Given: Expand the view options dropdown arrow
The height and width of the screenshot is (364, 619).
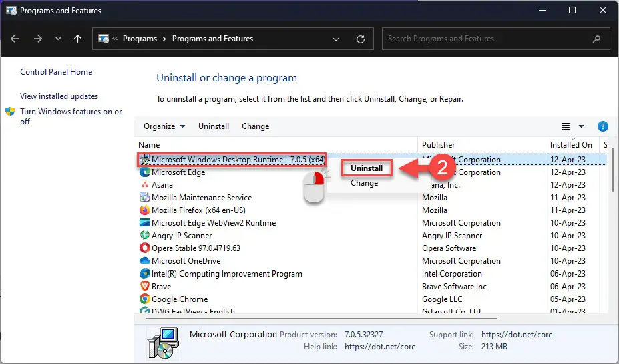Looking at the screenshot, I should pos(581,126).
